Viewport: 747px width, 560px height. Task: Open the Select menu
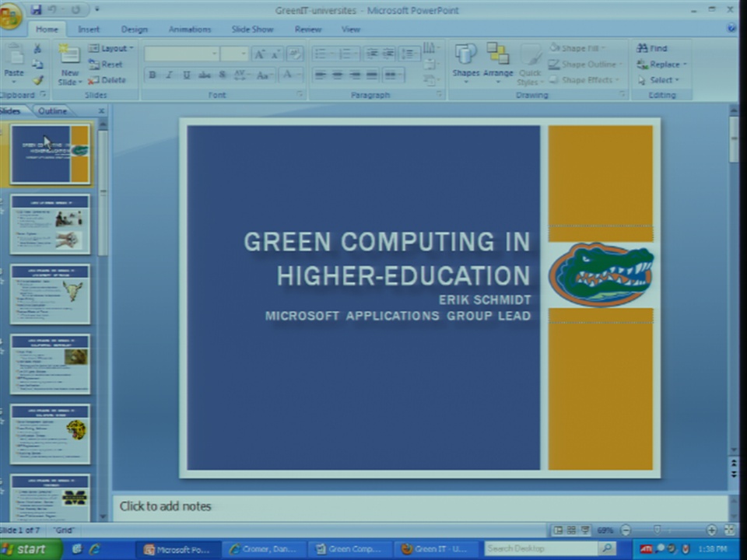click(658, 80)
